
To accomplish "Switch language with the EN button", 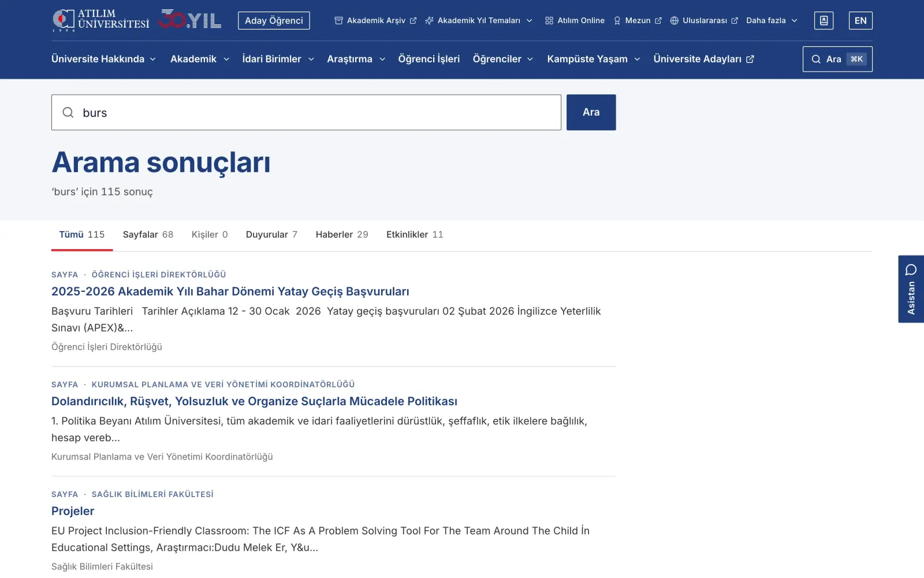I will (x=860, y=20).
